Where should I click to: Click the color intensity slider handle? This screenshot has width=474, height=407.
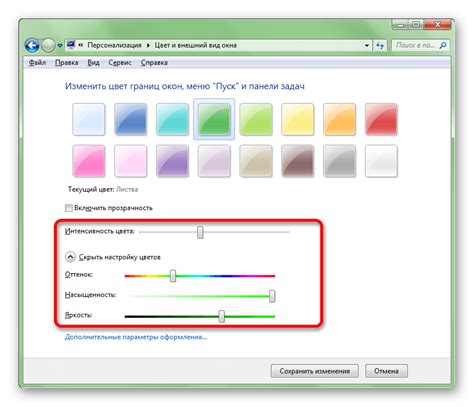(200, 232)
